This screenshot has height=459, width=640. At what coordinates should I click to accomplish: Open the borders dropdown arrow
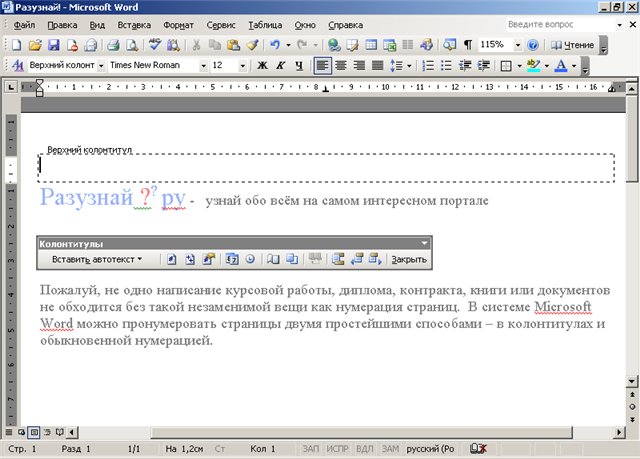(x=520, y=66)
